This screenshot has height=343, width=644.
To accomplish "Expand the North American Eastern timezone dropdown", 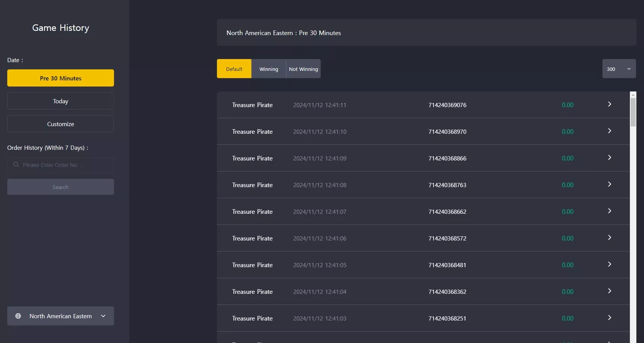I will [x=61, y=316].
